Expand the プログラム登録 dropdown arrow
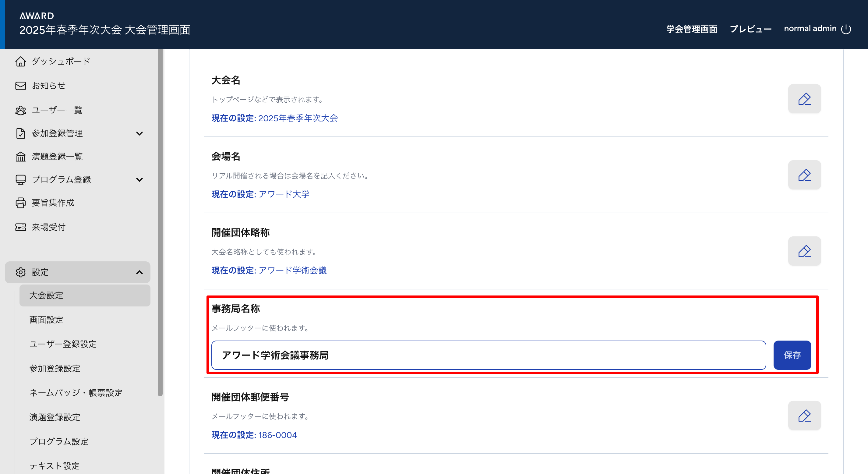 tap(139, 180)
